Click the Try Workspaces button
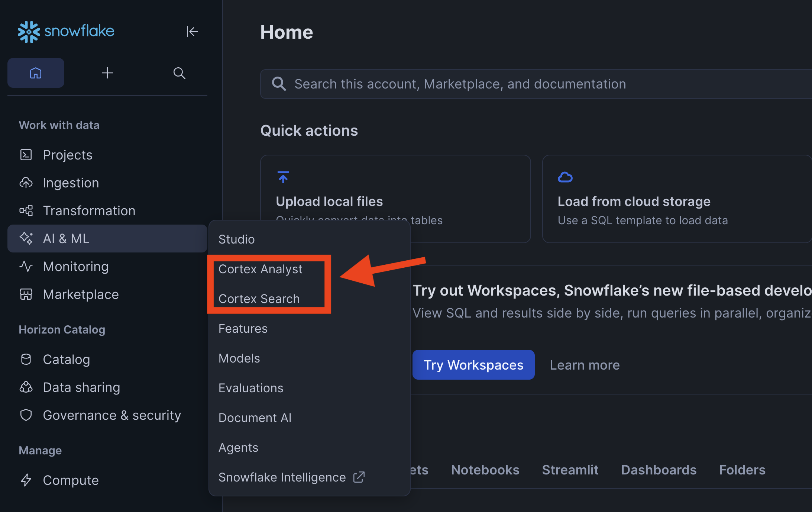This screenshot has width=812, height=512. pyautogui.click(x=473, y=365)
